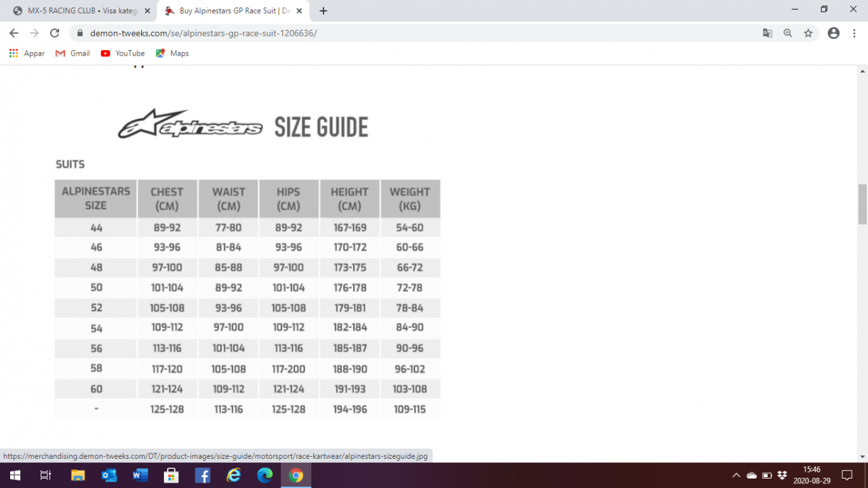Click height value 185-187
Screen dimensions: 868x488
click(350, 348)
